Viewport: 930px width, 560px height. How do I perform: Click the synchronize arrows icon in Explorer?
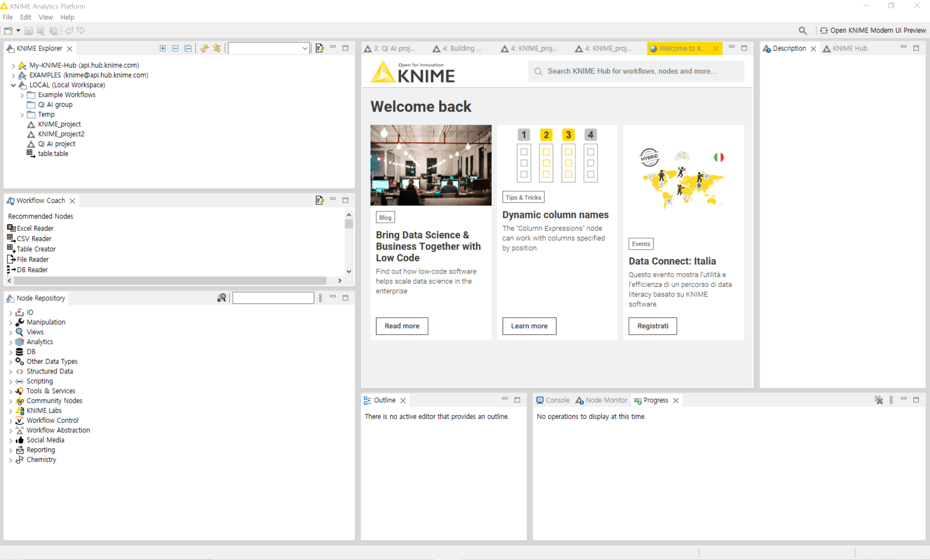tap(217, 48)
